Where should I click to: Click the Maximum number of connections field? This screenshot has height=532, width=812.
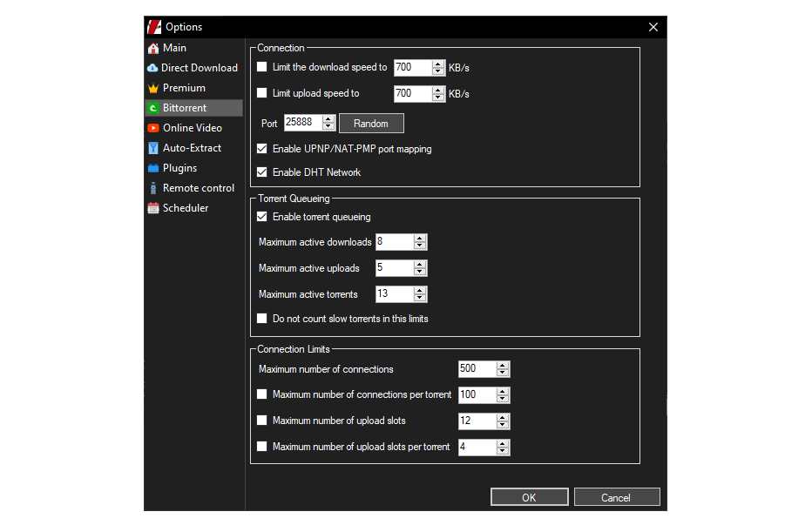click(x=477, y=369)
